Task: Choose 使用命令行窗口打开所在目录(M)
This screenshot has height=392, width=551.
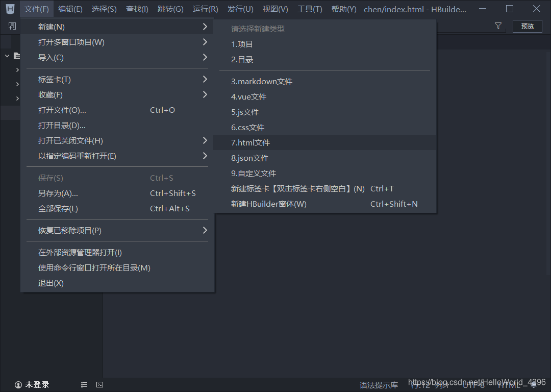Action: [117, 268]
